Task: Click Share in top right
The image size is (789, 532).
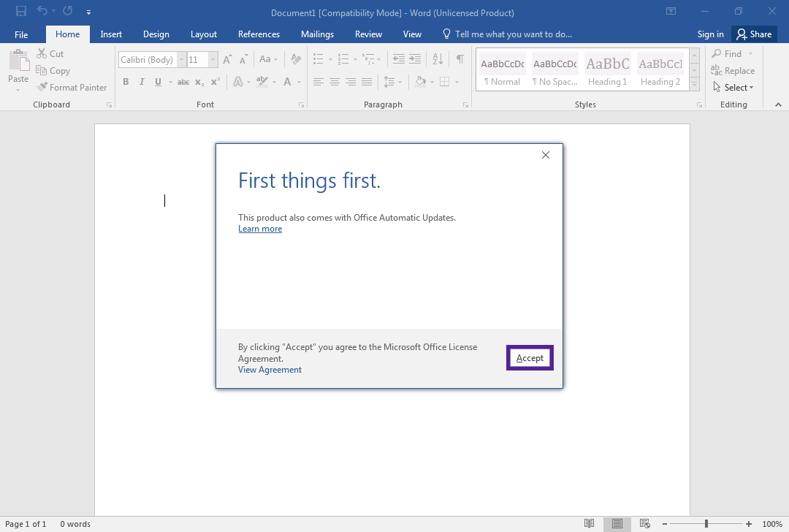Action: [754, 34]
